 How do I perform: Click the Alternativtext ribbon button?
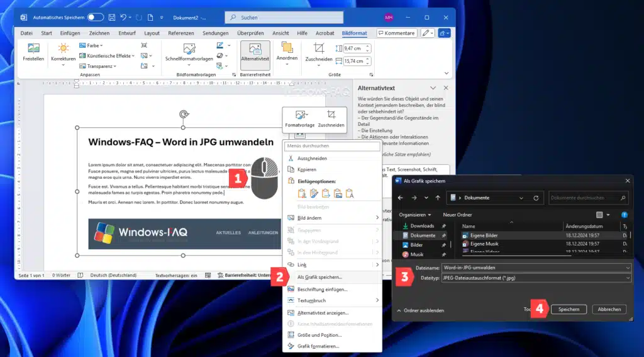point(255,54)
